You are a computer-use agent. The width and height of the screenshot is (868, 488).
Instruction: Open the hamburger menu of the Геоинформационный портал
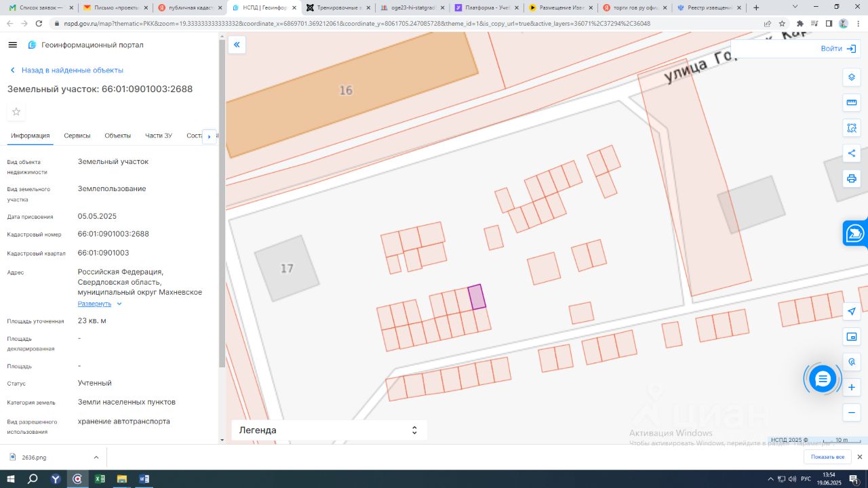12,45
